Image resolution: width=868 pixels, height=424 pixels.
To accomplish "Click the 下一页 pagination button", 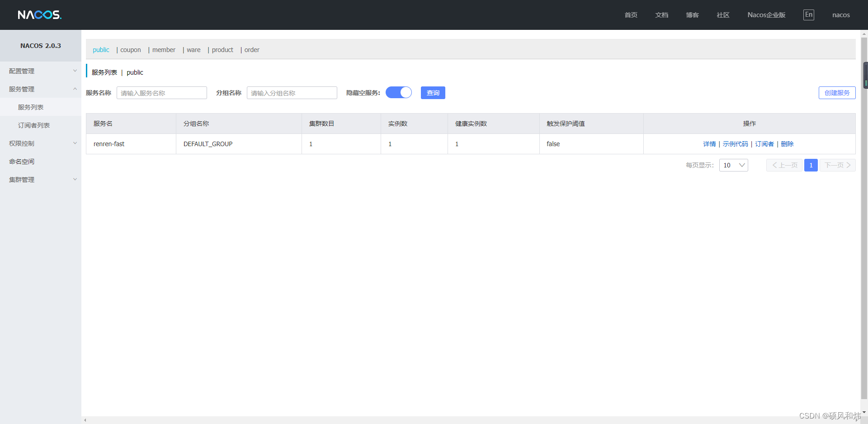I will pos(837,165).
